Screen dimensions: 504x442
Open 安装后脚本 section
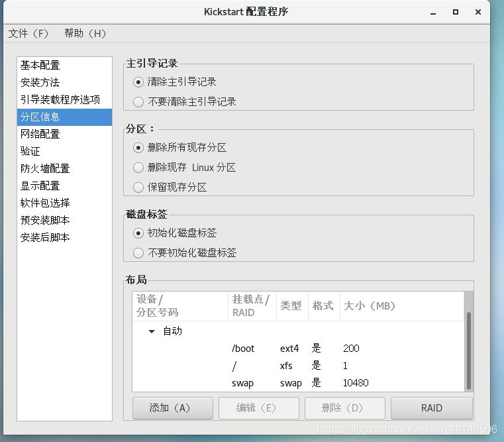tap(64, 237)
